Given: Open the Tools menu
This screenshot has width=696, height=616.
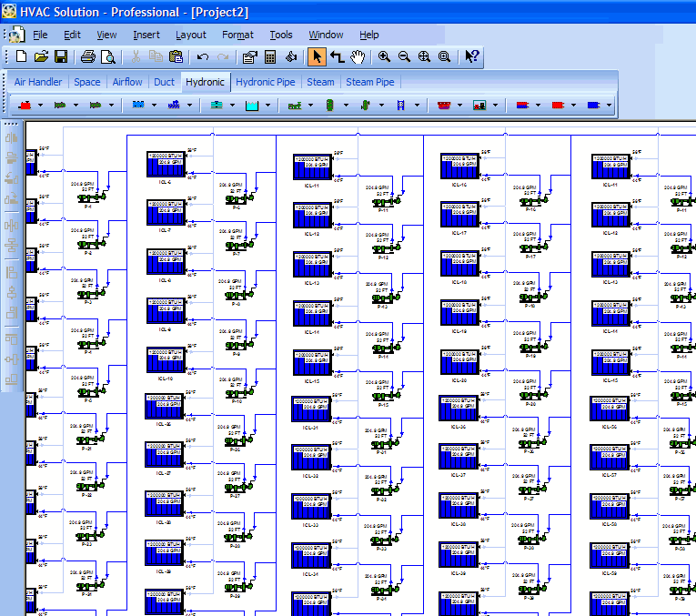Looking at the screenshot, I should (281, 35).
